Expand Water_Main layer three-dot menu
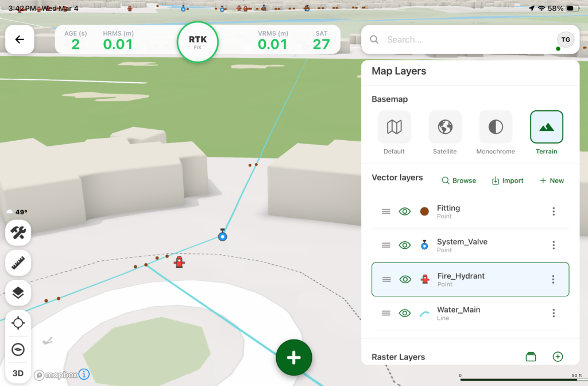This screenshot has height=386, width=588. click(x=554, y=313)
